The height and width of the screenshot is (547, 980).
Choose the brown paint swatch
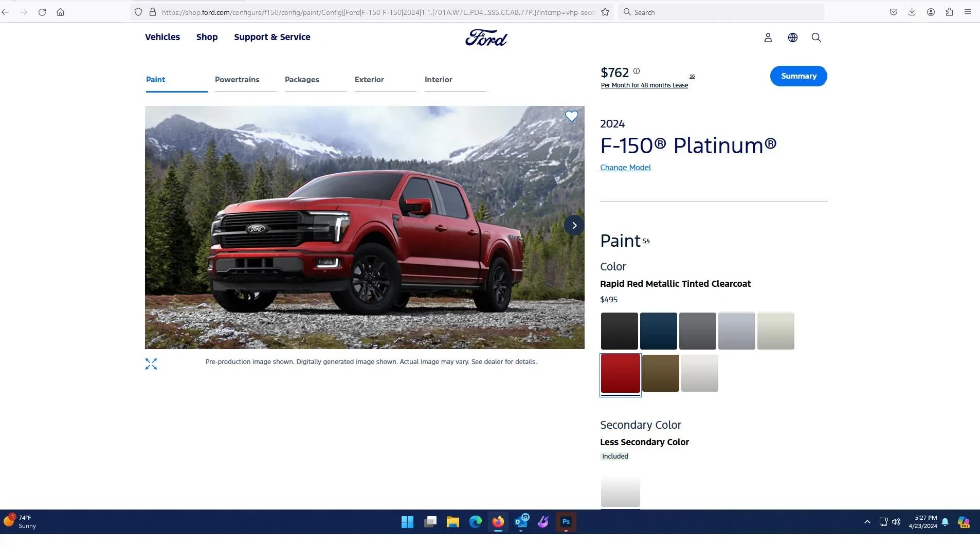tap(661, 373)
